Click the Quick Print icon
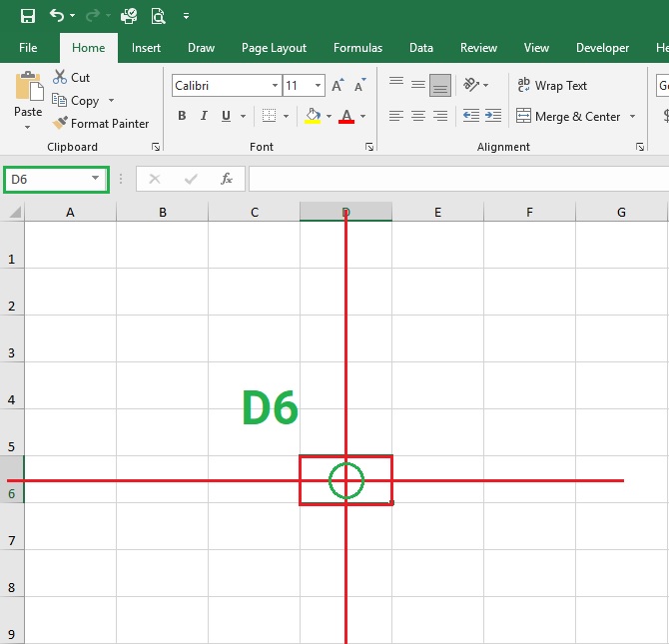 [129, 16]
